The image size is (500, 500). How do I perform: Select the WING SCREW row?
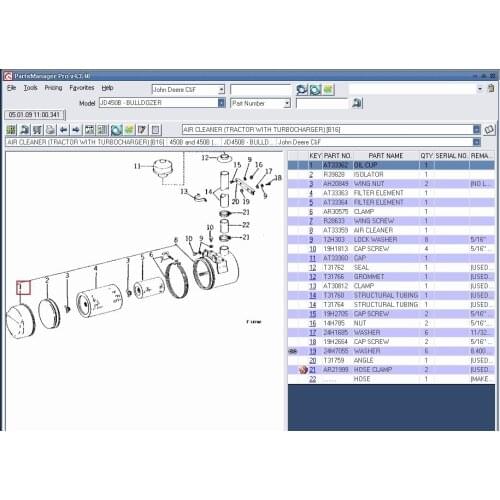click(391, 221)
